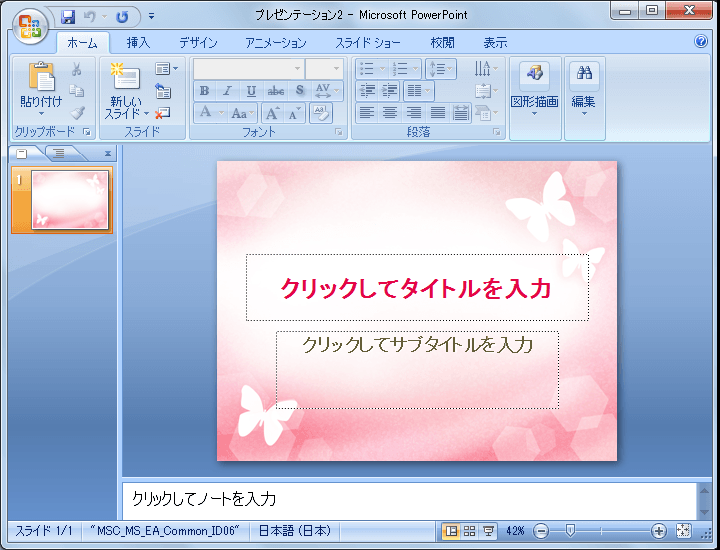Click Clear All Formatting eraser icon

pos(321,112)
